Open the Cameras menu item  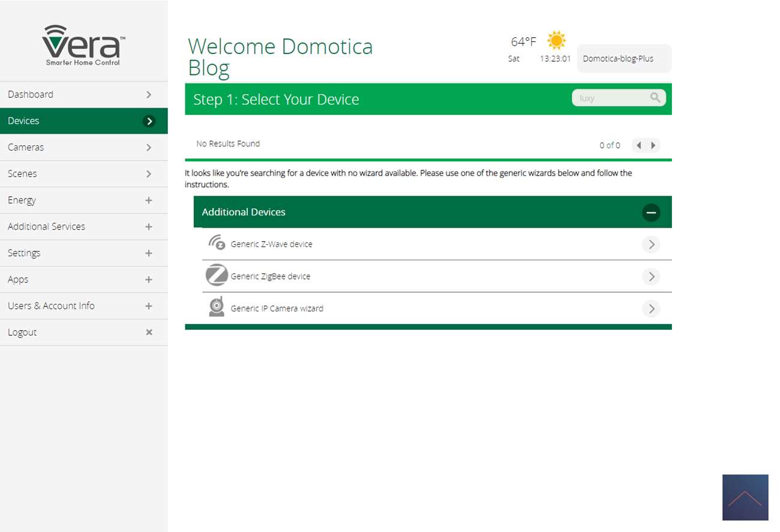click(x=83, y=148)
